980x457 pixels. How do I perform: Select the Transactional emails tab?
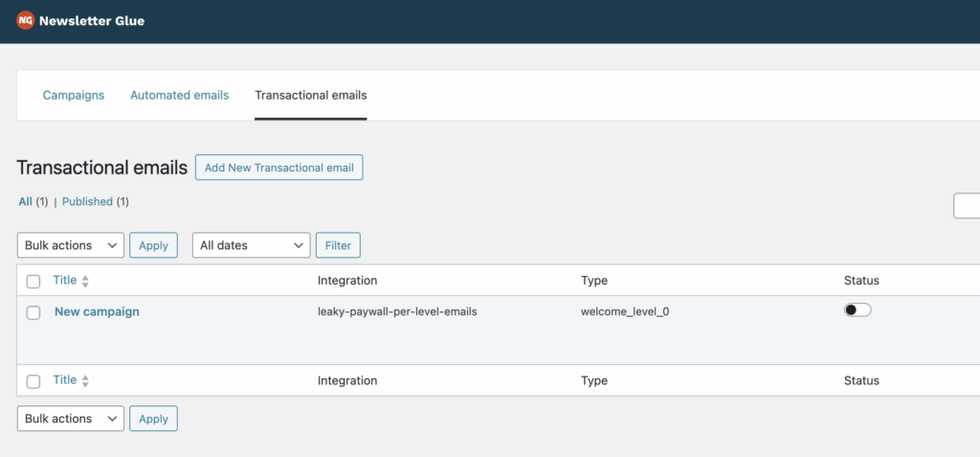(x=310, y=96)
